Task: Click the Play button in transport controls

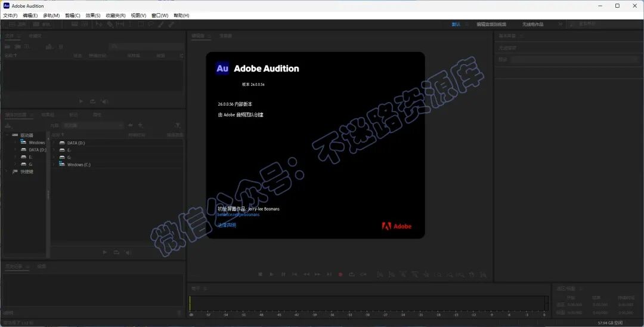Action: pyautogui.click(x=271, y=274)
